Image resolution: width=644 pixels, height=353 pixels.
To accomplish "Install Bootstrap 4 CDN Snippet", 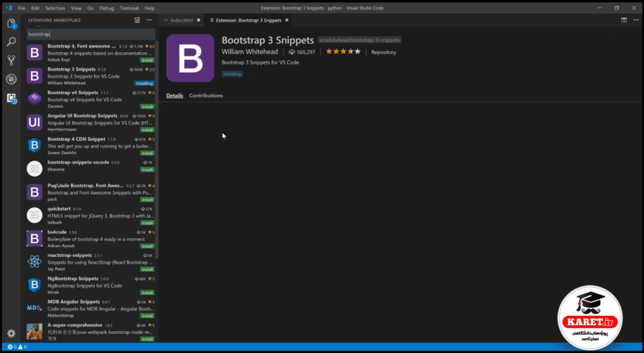I will 147,153.
